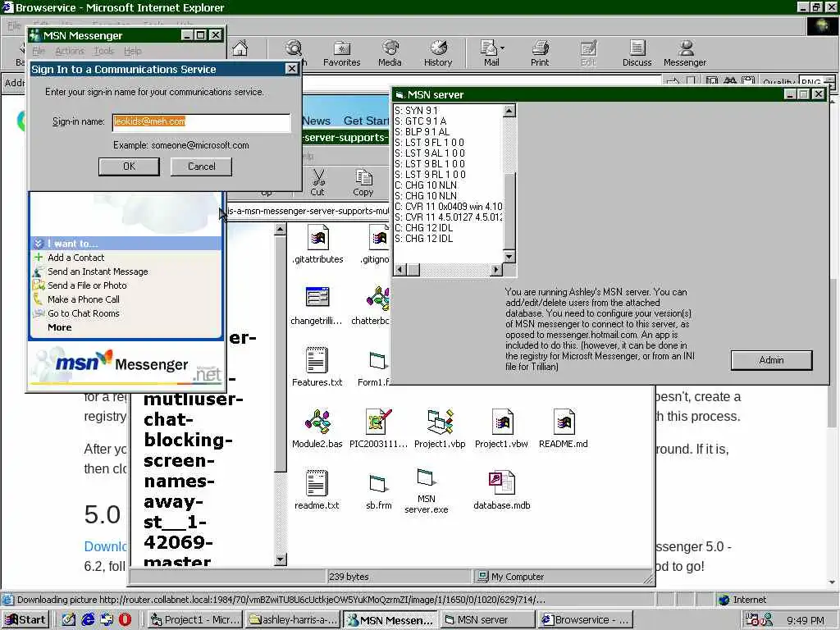This screenshot has height=630, width=840.
Task: Click up arrow of folder pane scrollbar
Action: pyautogui.click(x=281, y=230)
